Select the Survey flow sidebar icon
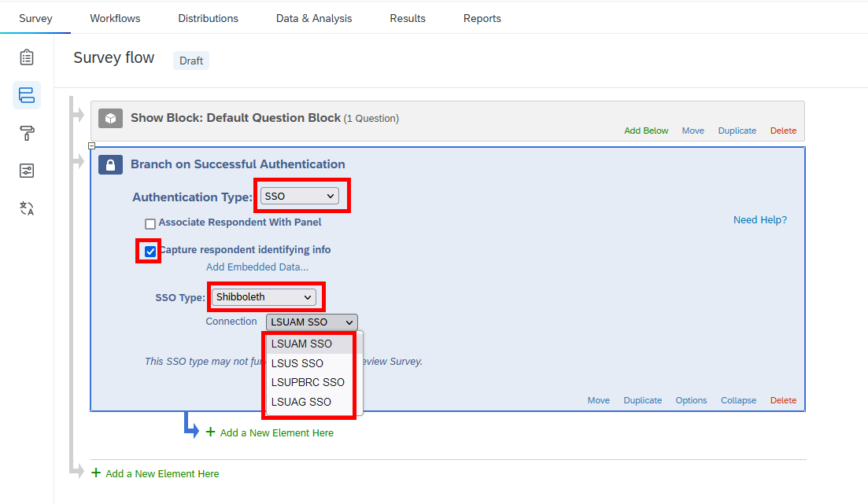Screen dimensions: 868x504 [27, 95]
